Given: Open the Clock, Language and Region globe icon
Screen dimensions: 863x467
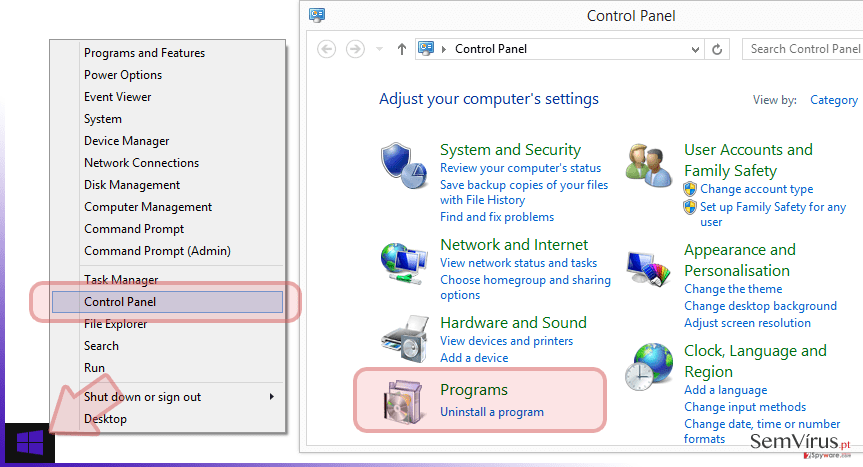Looking at the screenshot, I should (649, 366).
